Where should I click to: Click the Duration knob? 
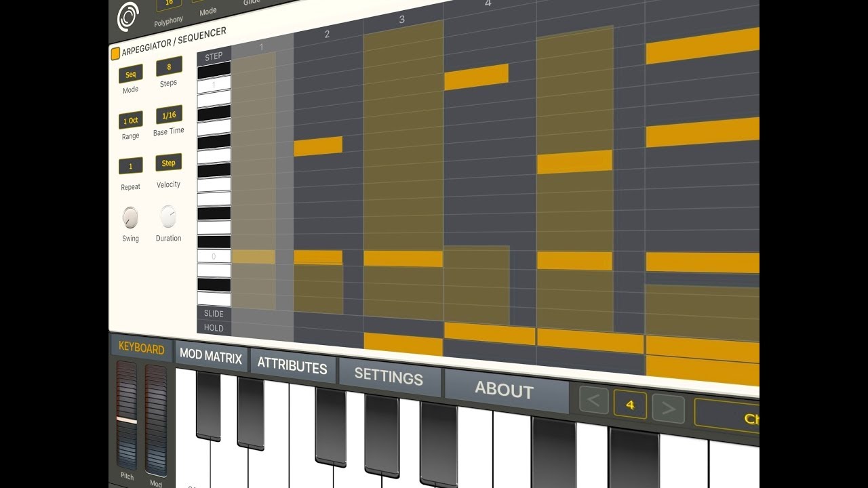(x=168, y=216)
